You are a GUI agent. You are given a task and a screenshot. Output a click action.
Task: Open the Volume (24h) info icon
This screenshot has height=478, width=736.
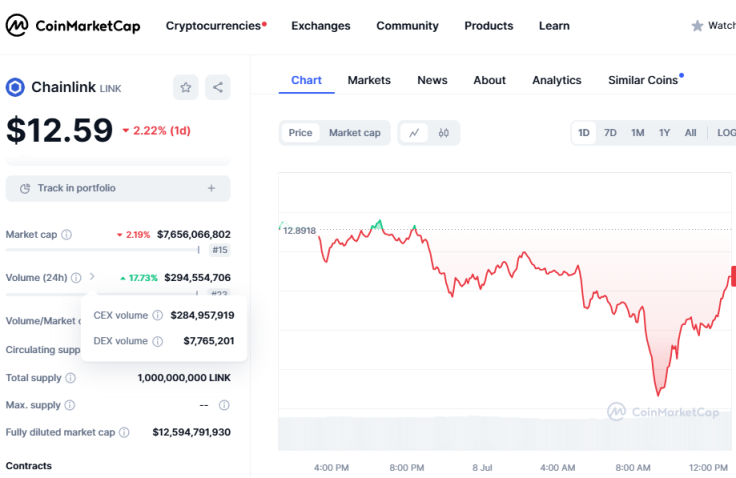click(76, 278)
